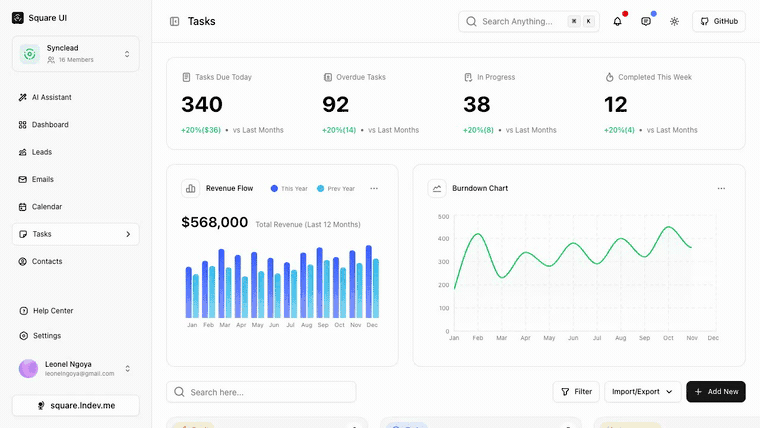Click the Synclead green workspace avatar
This screenshot has height=428, width=760.
(x=30, y=54)
